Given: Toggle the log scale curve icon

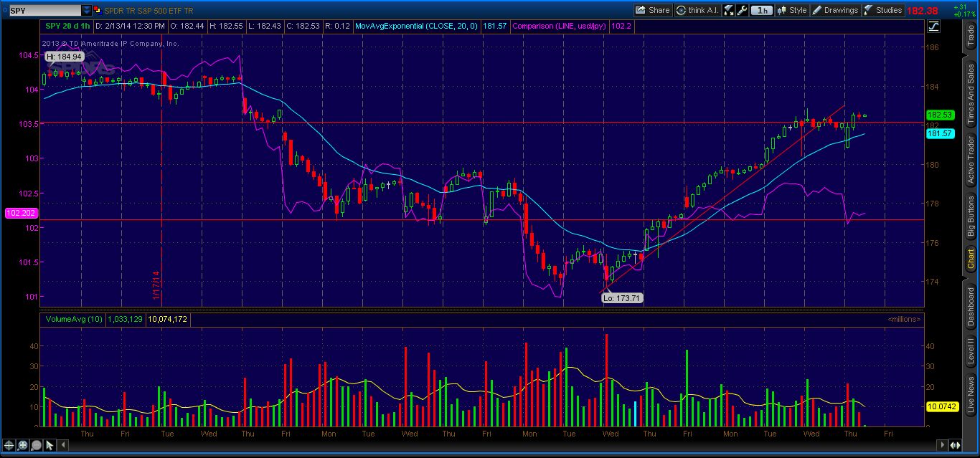Looking at the screenshot, I should [933, 27].
